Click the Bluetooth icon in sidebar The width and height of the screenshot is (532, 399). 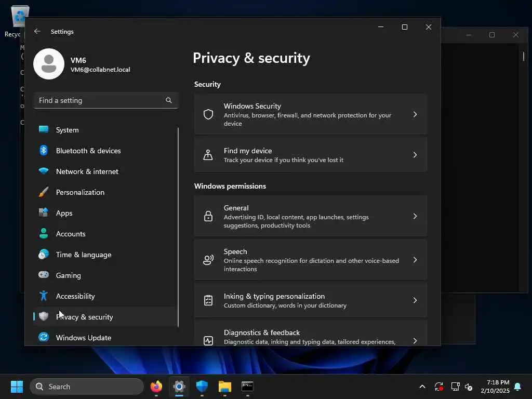(x=44, y=150)
